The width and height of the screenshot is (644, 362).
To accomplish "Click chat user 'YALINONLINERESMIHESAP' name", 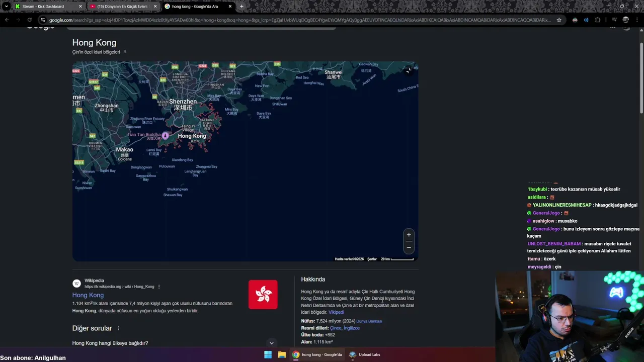I will (562, 205).
